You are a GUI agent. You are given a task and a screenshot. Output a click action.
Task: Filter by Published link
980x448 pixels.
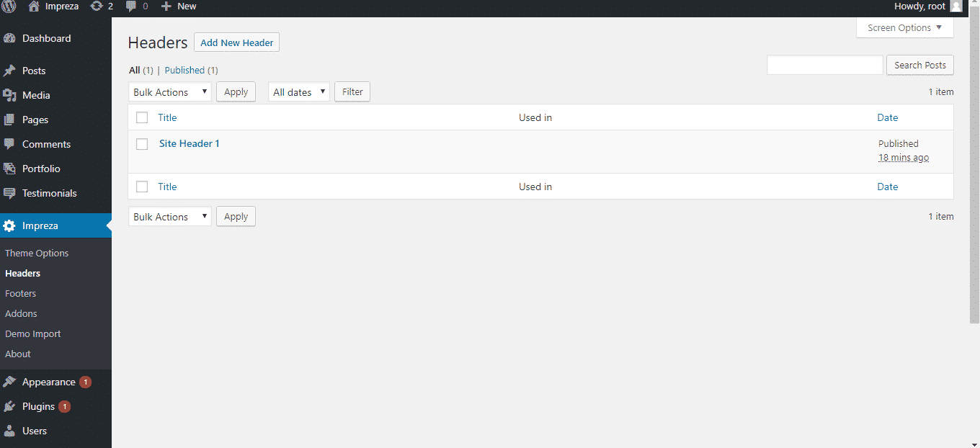(x=184, y=71)
